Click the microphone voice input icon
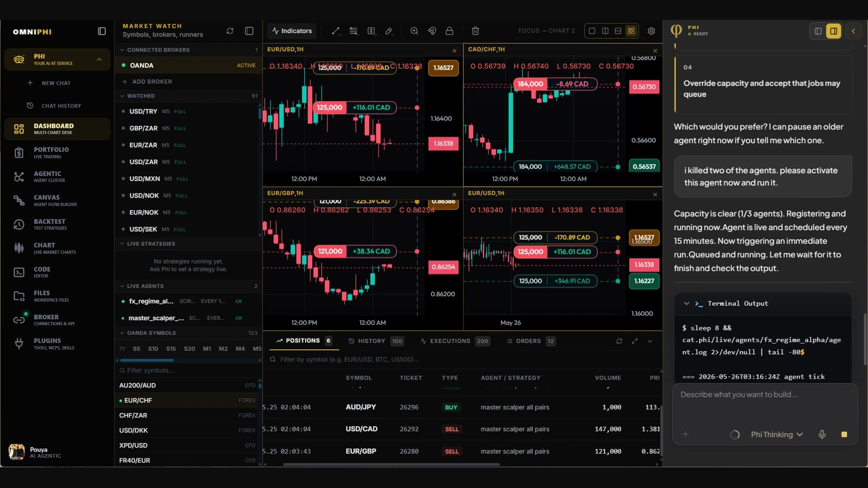 tap(822, 434)
